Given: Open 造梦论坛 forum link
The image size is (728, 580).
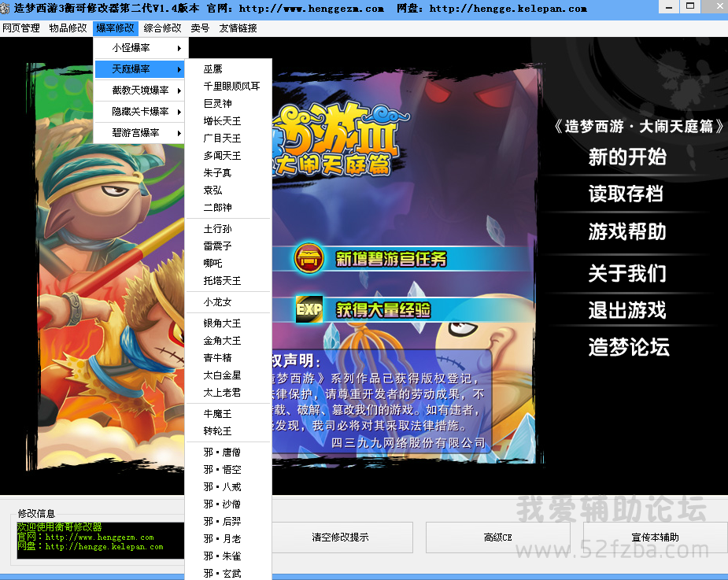Looking at the screenshot, I should pos(629,347).
